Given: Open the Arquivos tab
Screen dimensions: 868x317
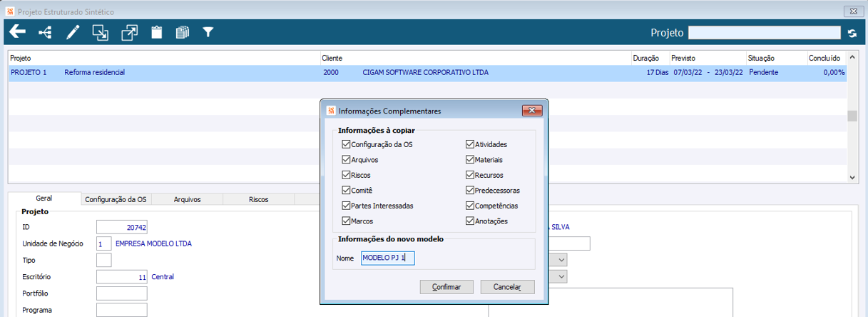Looking at the screenshot, I should 187,199.
